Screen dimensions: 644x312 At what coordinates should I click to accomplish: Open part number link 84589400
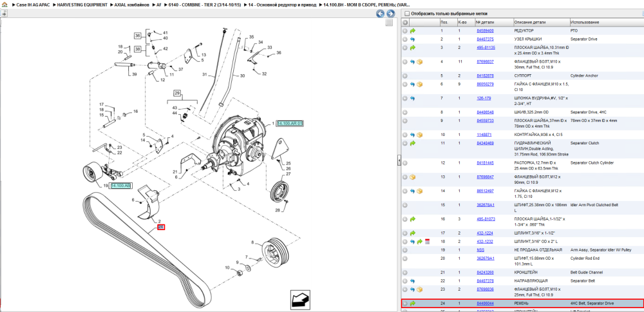click(x=485, y=31)
